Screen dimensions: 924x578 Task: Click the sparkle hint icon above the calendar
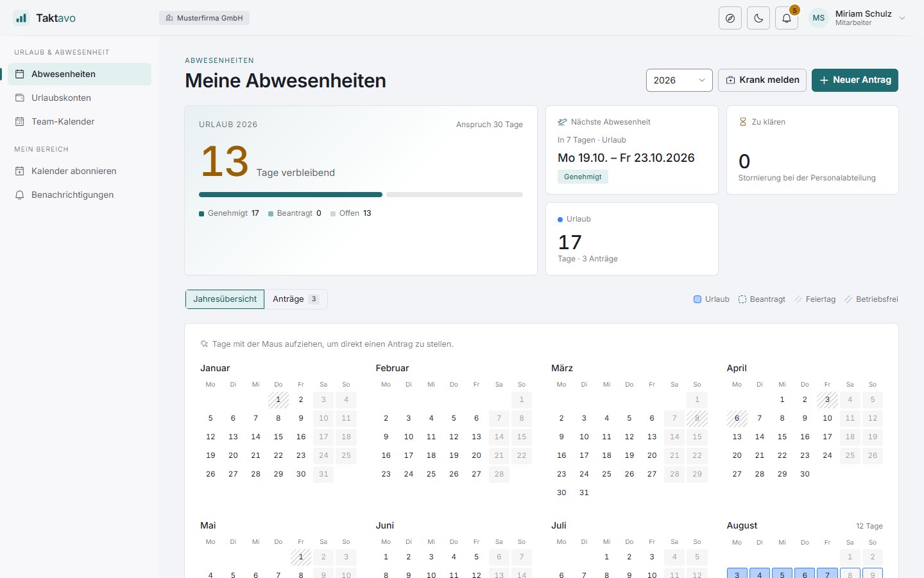pos(204,344)
